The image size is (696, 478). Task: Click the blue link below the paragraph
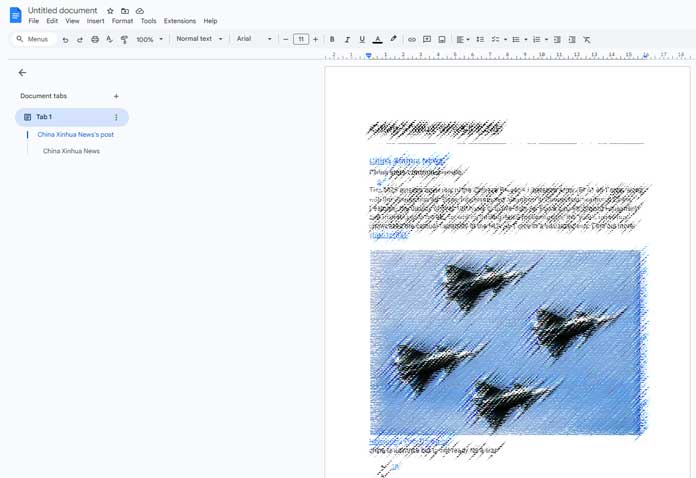(388, 236)
